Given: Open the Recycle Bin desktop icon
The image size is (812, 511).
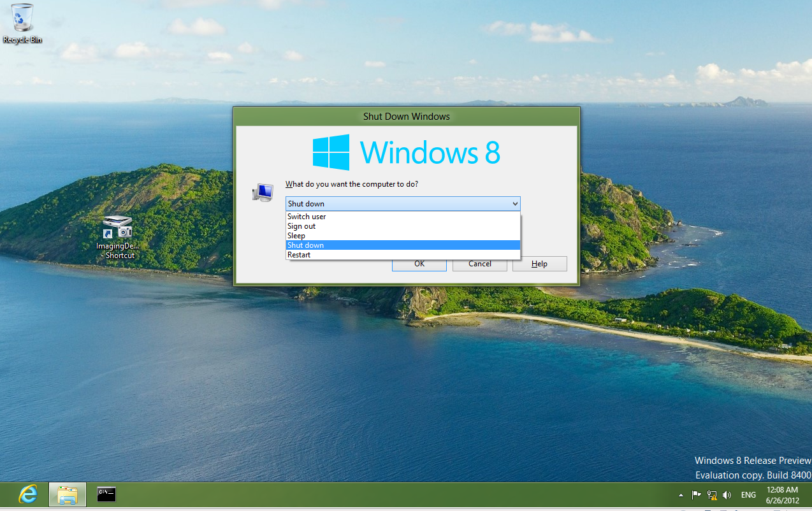Looking at the screenshot, I should (x=21, y=19).
